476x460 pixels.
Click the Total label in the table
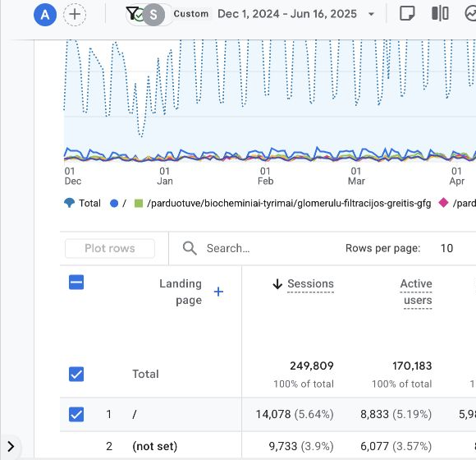[x=145, y=374]
